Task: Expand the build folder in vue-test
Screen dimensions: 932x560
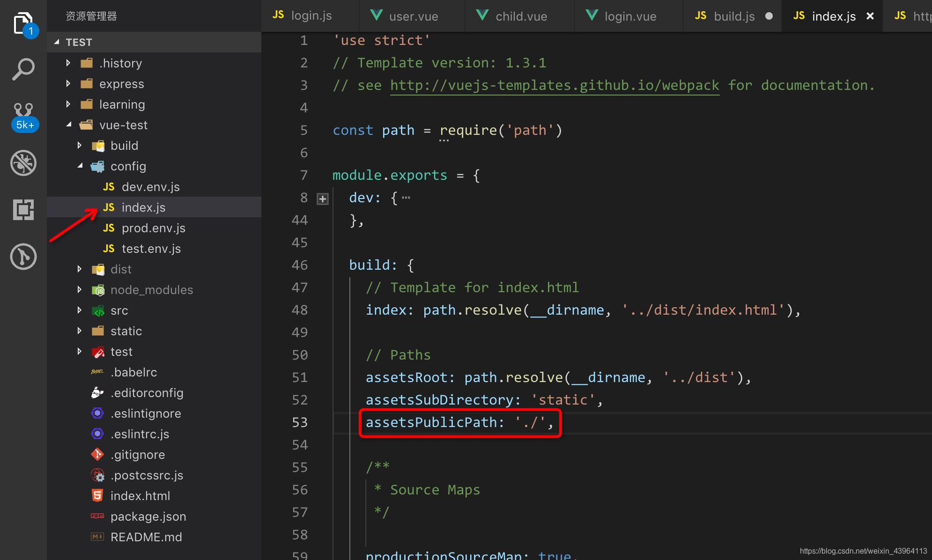Action: coord(81,146)
